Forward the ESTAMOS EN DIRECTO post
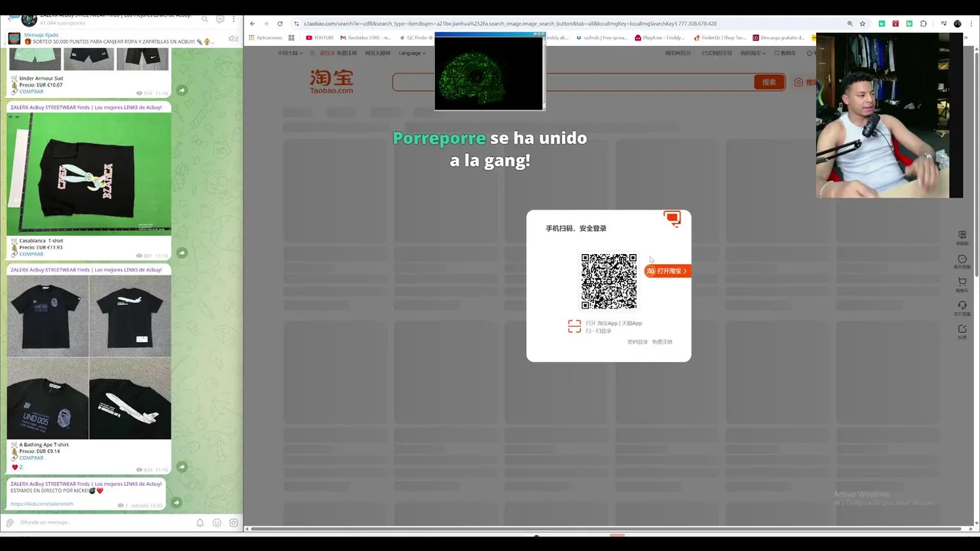 point(176,502)
